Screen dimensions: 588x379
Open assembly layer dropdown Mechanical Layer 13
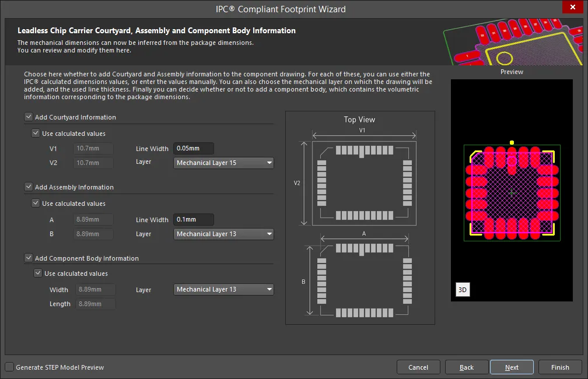coord(223,234)
